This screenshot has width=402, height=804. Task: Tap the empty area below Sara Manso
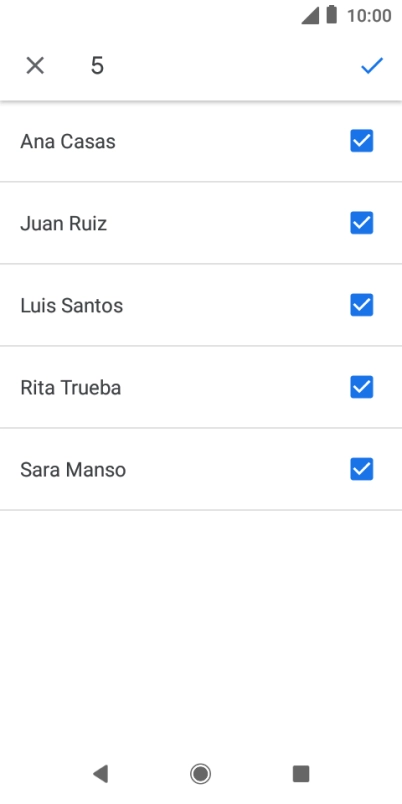coord(201,631)
